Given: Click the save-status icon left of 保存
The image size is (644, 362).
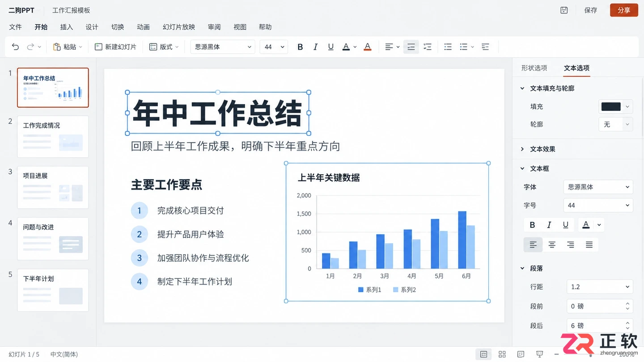Looking at the screenshot, I should click(564, 10).
